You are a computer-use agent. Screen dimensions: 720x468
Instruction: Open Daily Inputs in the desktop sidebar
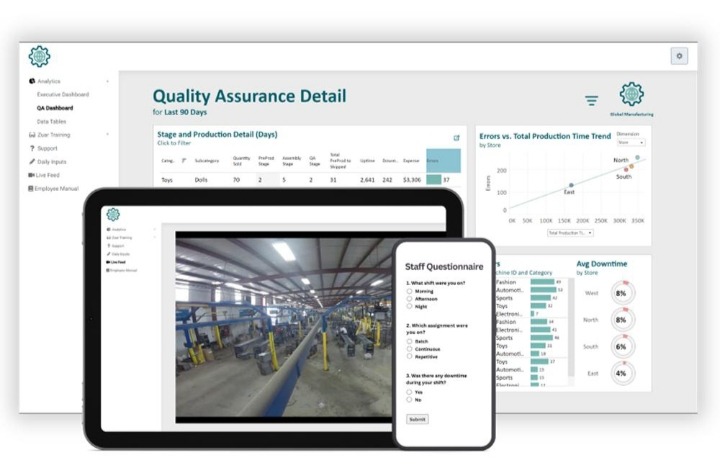pyautogui.click(x=52, y=162)
